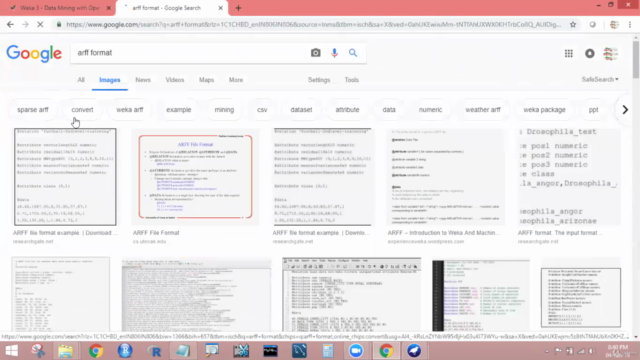Open the Chrome three-dot menu
The width and height of the screenshot is (640, 360).
tap(630, 24)
